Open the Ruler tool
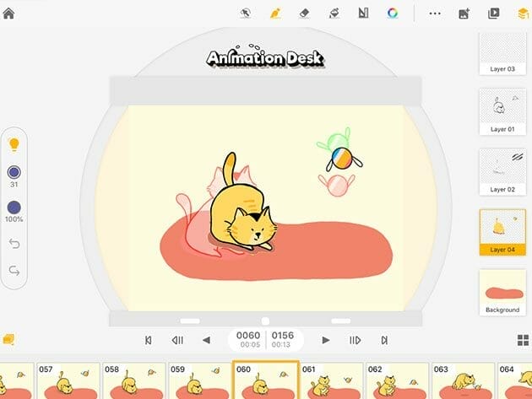This screenshot has height=399, width=532. (x=363, y=13)
